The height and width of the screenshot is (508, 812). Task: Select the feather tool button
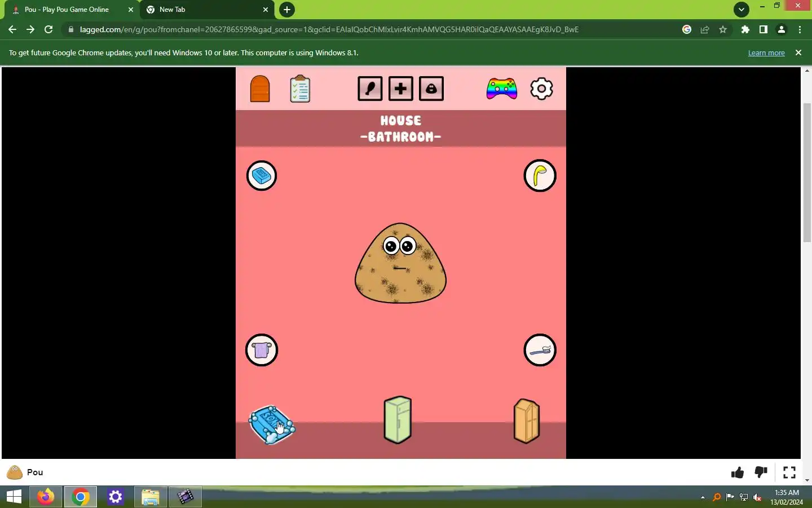pyautogui.click(x=370, y=89)
